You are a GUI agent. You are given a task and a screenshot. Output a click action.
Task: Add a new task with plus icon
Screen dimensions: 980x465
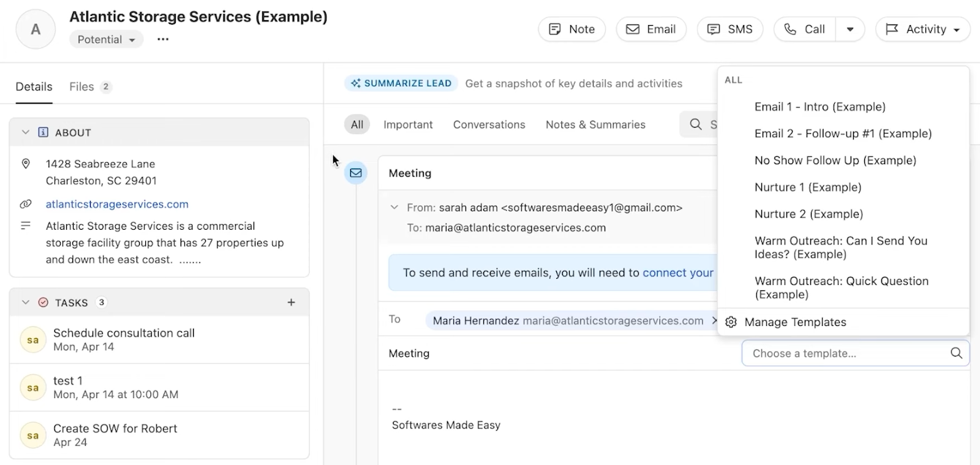(292, 302)
